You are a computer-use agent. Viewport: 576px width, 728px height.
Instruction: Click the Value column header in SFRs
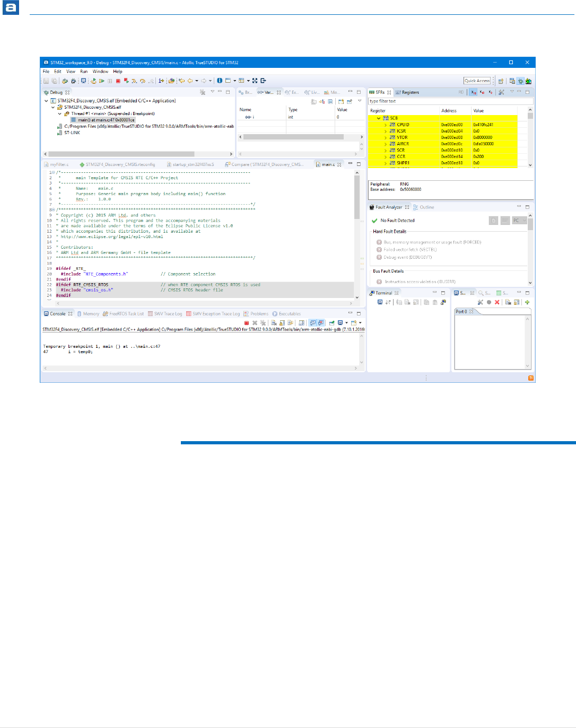(x=478, y=111)
